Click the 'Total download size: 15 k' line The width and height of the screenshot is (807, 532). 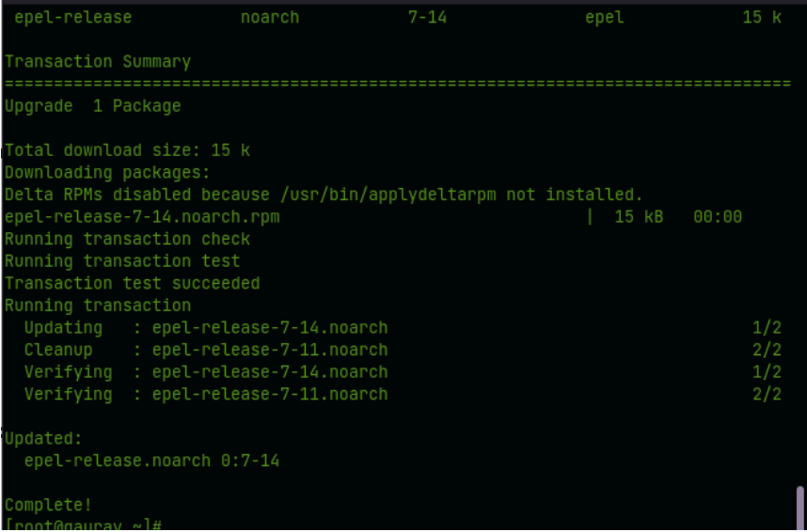click(x=127, y=150)
